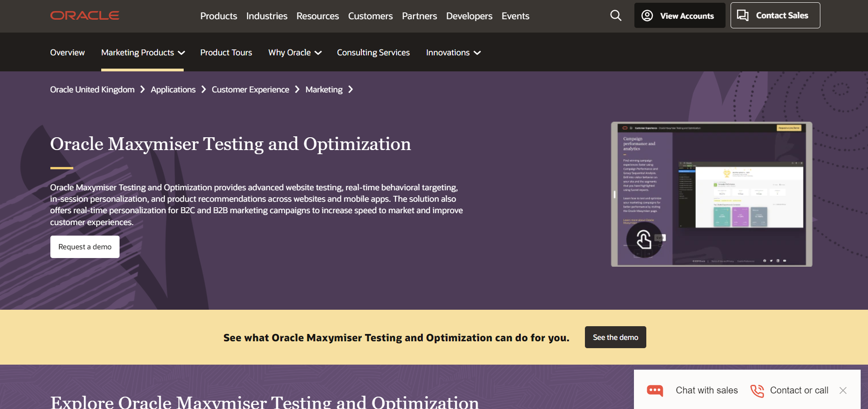868x409 pixels.
Task: Open Contact or call link
Action: pos(799,390)
